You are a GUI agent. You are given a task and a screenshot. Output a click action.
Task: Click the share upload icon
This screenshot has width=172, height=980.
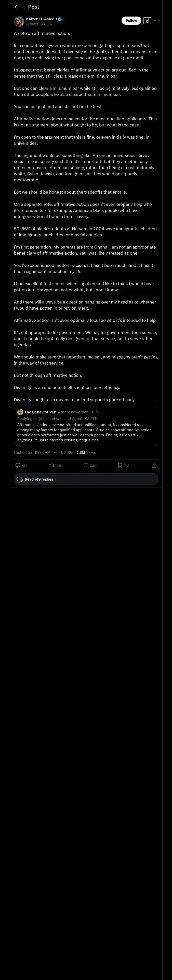click(154, 465)
